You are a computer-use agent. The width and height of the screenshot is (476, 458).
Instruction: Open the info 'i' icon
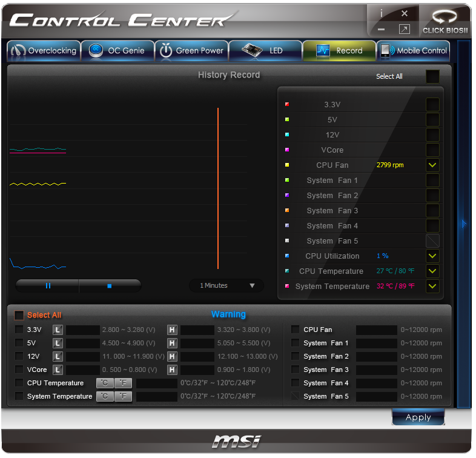tap(382, 13)
